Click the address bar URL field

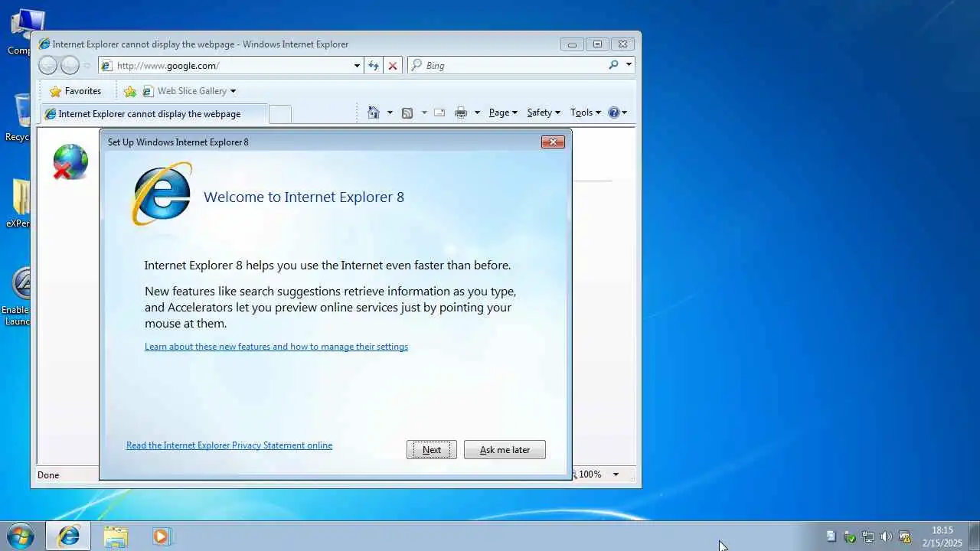point(230,66)
